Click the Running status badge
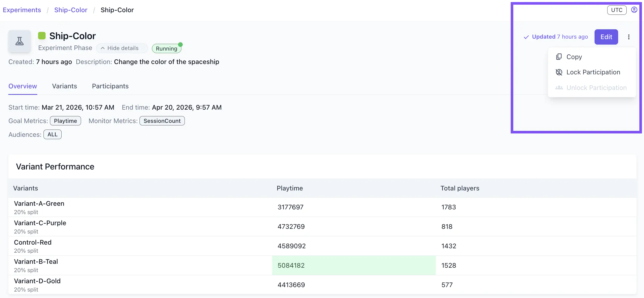 coord(166,48)
